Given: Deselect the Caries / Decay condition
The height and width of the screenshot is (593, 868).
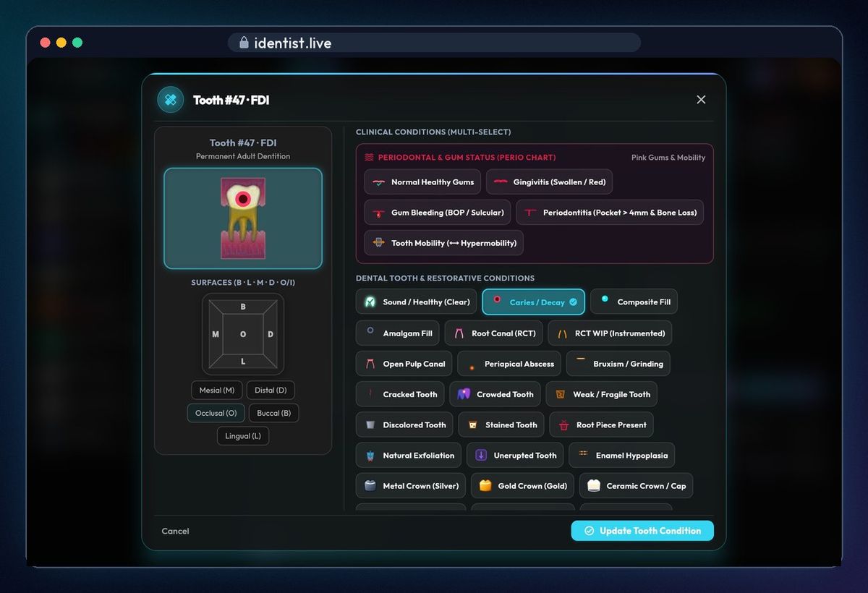Looking at the screenshot, I should click(x=534, y=302).
